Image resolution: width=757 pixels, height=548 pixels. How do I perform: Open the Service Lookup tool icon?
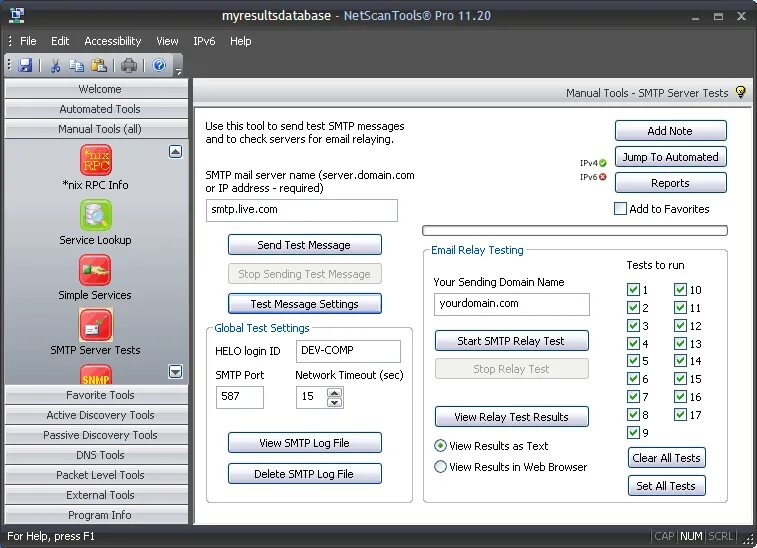pos(96,215)
